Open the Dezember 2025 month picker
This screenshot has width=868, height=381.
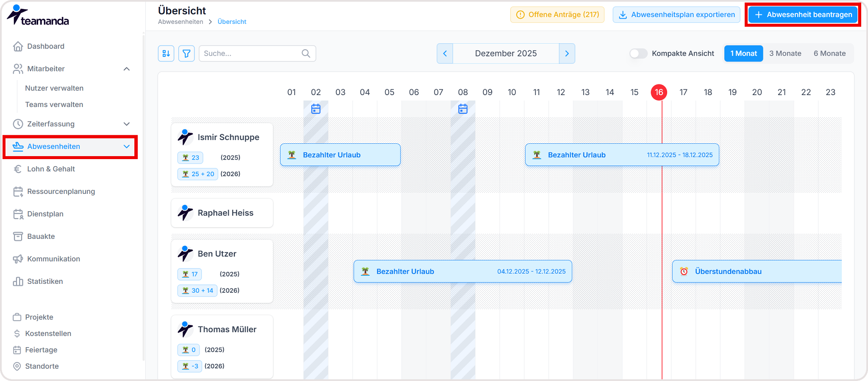point(506,53)
